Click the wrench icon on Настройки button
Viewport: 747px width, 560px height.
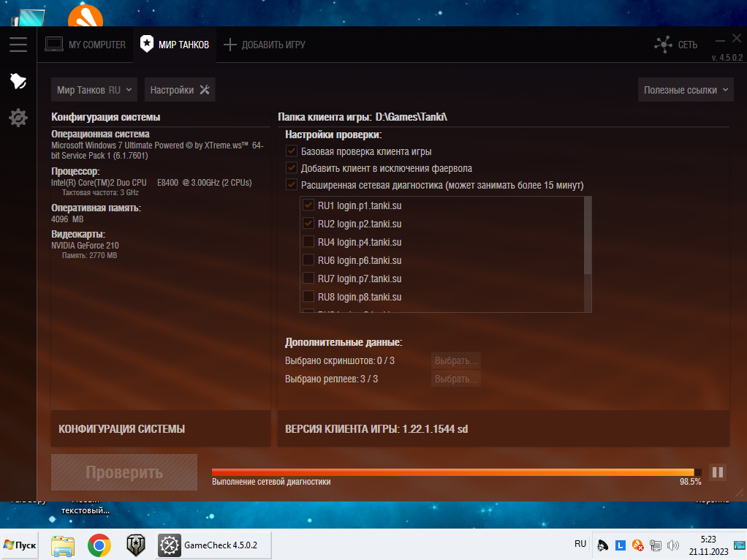click(205, 90)
